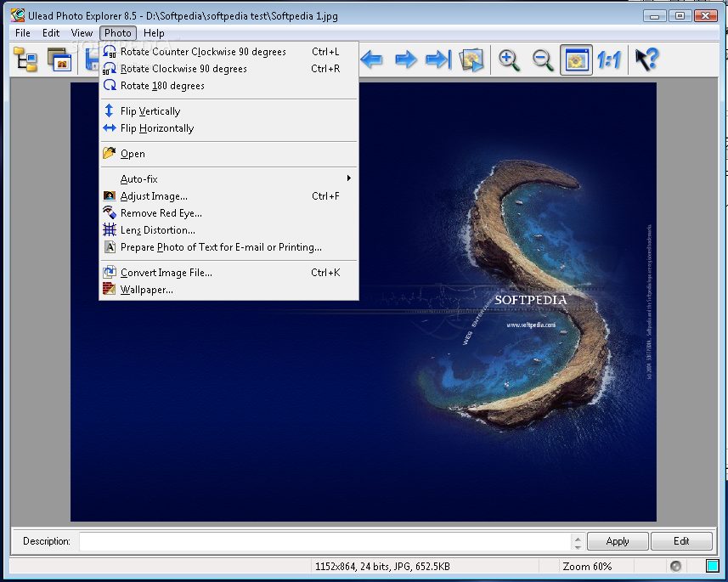Select Flip Horizontally
The image size is (728, 582).
pos(229,128)
